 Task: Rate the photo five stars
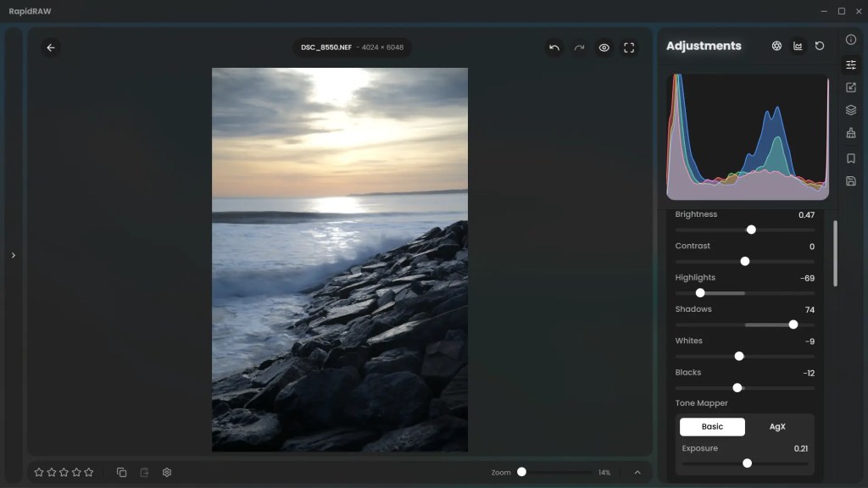coord(89,472)
